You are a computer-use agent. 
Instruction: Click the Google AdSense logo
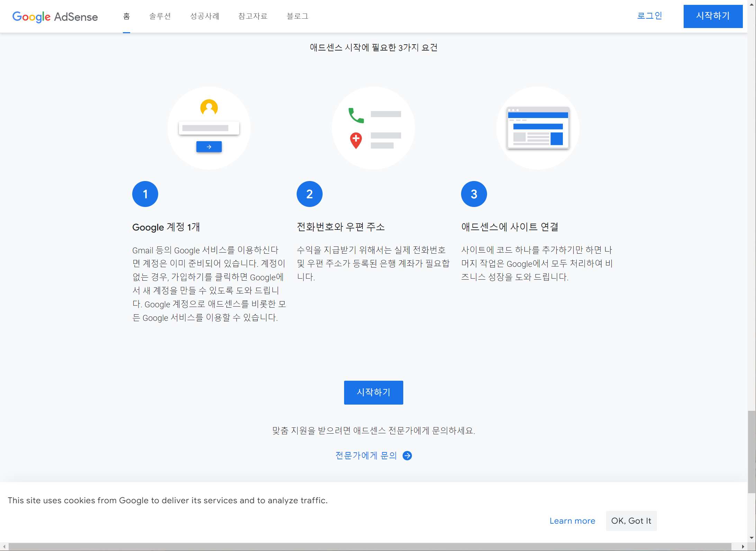(x=55, y=17)
